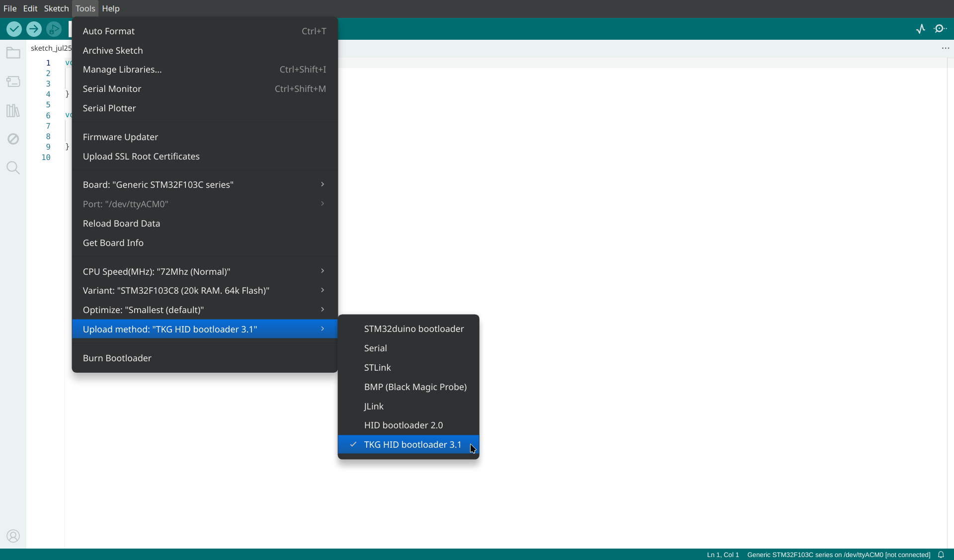The width and height of the screenshot is (954, 560).
Task: Expand the Port /dev/ttyACM0 submenu
Action: tap(205, 204)
